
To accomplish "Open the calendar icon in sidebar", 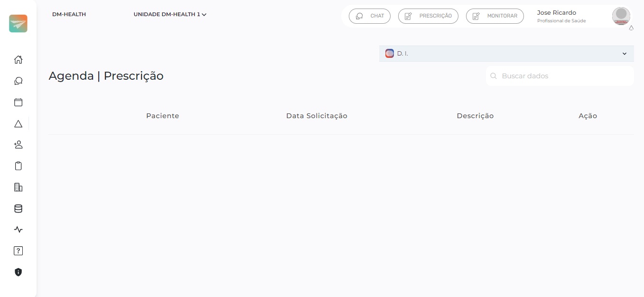I will [x=18, y=102].
